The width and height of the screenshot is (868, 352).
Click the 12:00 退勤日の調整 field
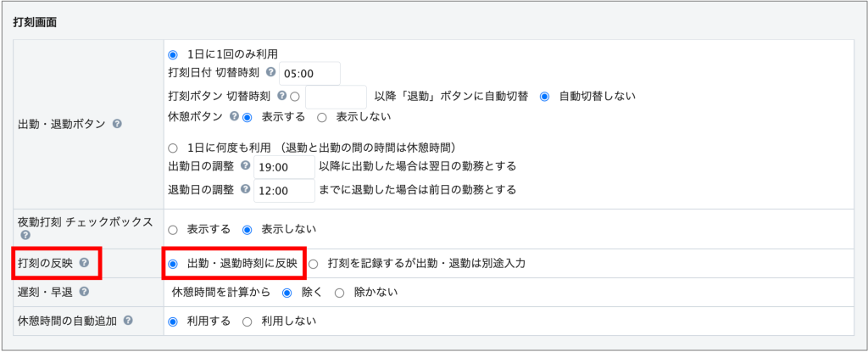(284, 190)
